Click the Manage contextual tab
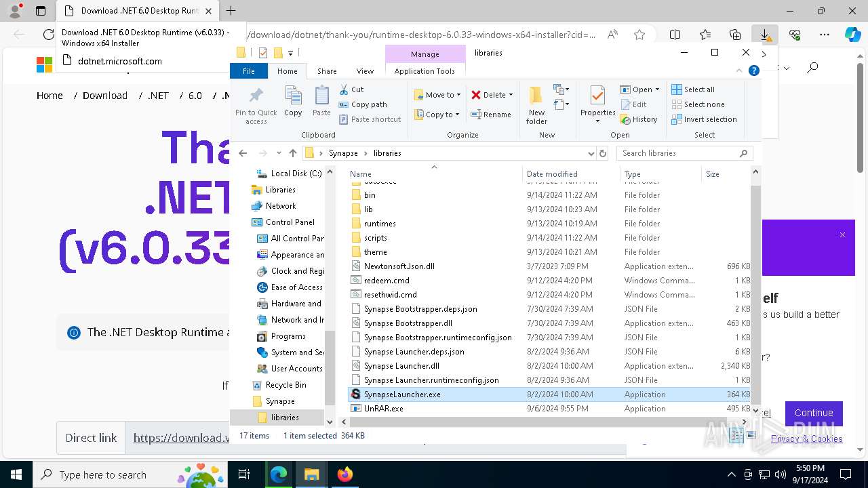Image resolution: width=868 pixels, height=488 pixels. tap(425, 54)
